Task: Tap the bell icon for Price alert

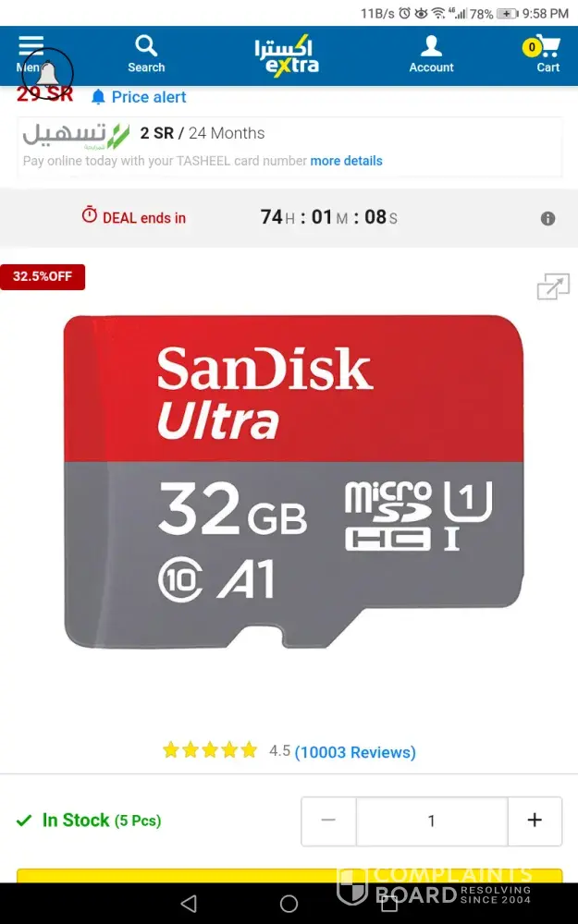Action: 98,97
